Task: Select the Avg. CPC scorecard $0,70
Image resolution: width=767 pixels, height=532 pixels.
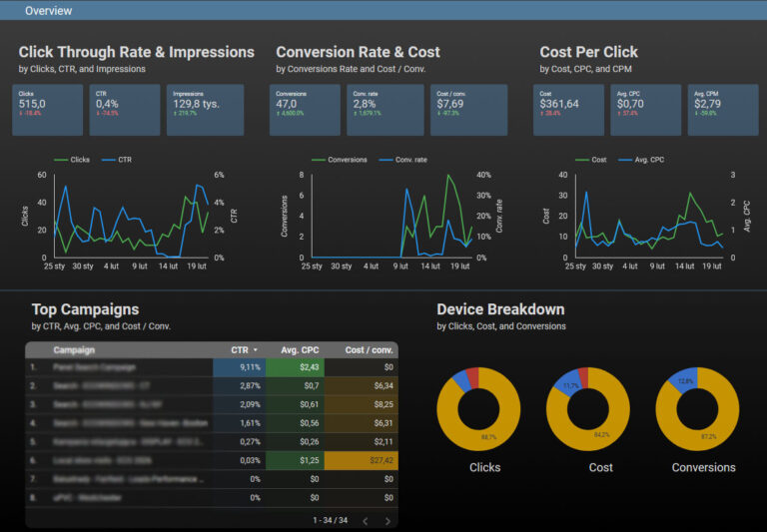Action: (646, 110)
